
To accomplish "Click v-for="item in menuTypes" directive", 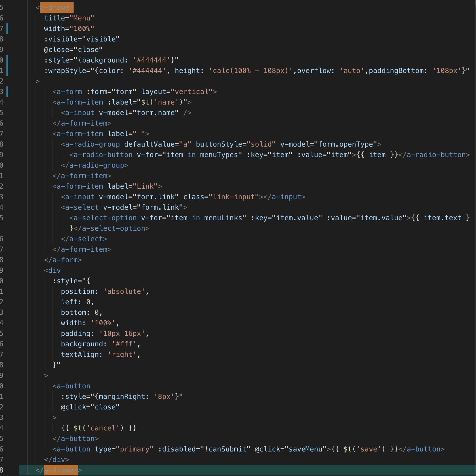I will click(190, 155).
